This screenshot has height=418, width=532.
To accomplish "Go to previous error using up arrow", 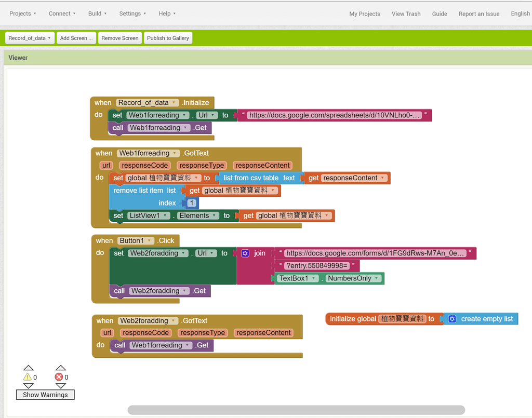I will click(x=61, y=368).
